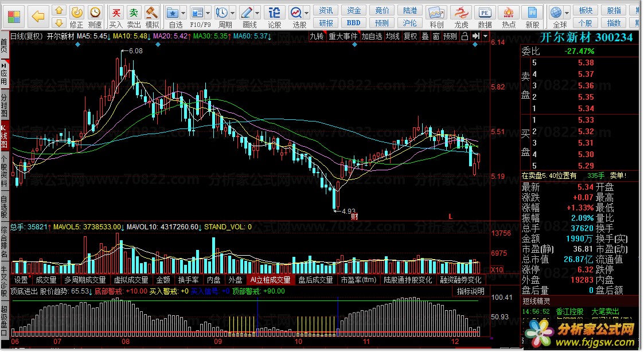Open the chart toolbar down-arrow menu

click(x=486, y=37)
